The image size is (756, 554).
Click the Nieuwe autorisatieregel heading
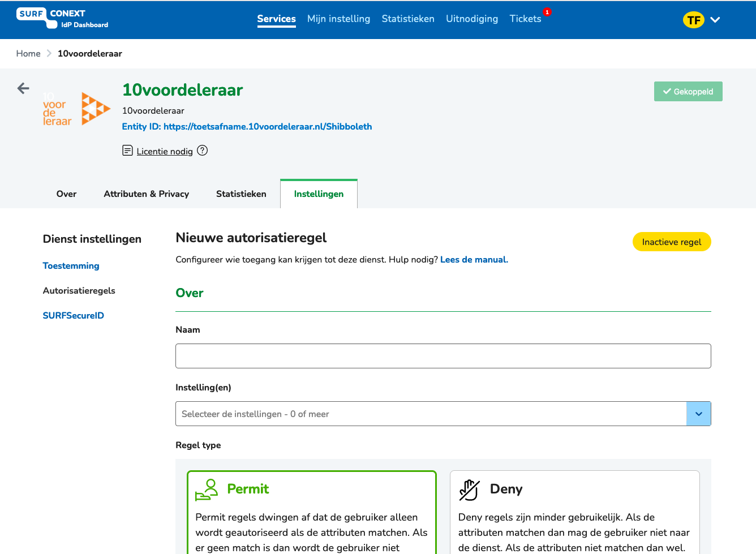pos(251,238)
